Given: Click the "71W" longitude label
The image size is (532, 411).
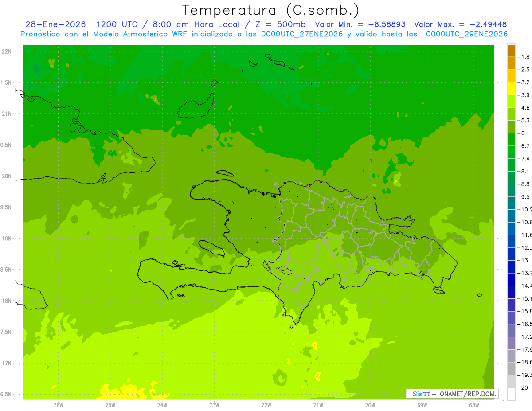Looking at the screenshot, I should coord(318,405).
